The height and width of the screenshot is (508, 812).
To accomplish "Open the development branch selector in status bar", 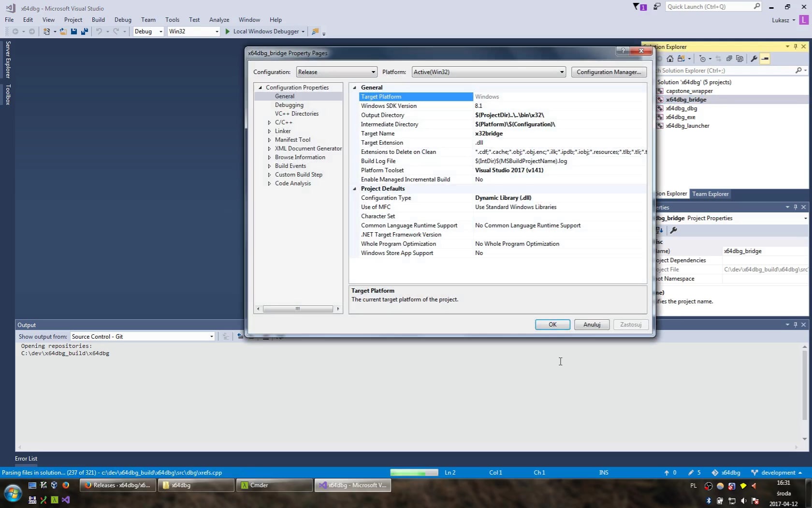I will click(x=777, y=473).
